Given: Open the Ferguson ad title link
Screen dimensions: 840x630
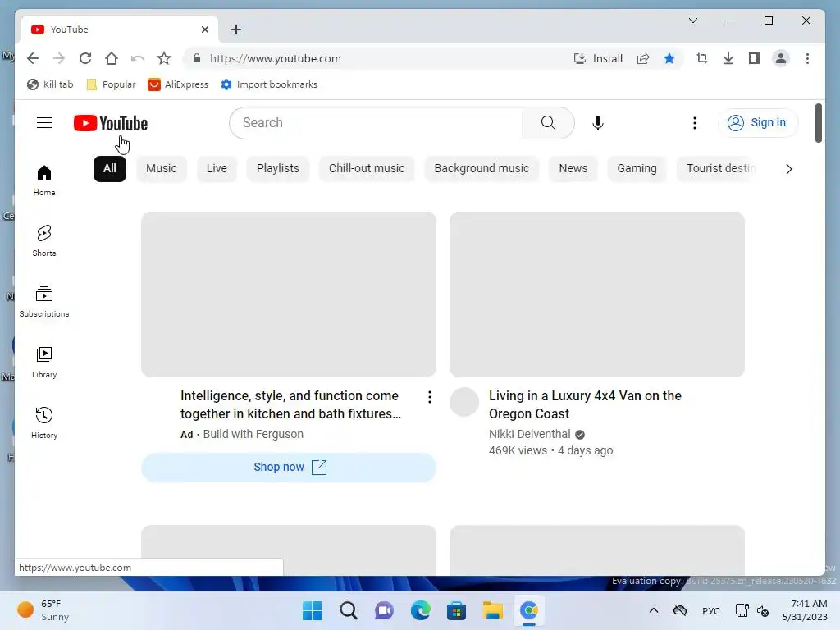Looking at the screenshot, I should [291, 404].
